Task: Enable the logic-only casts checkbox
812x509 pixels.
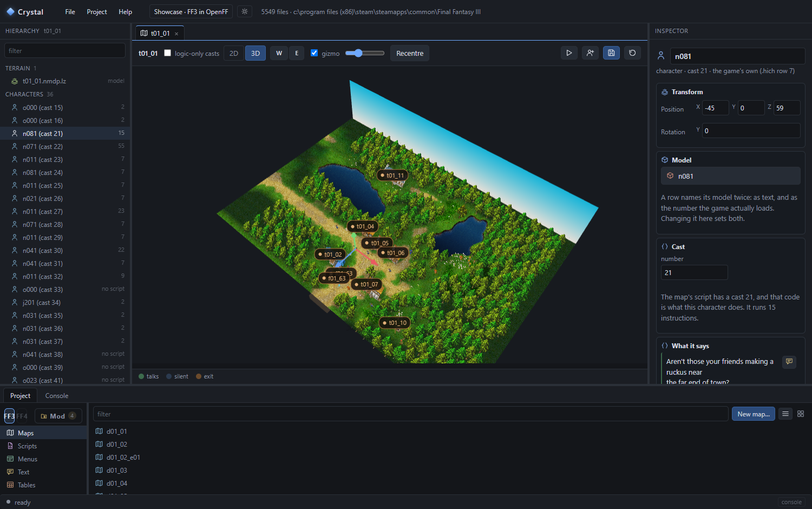Action: [x=167, y=53]
